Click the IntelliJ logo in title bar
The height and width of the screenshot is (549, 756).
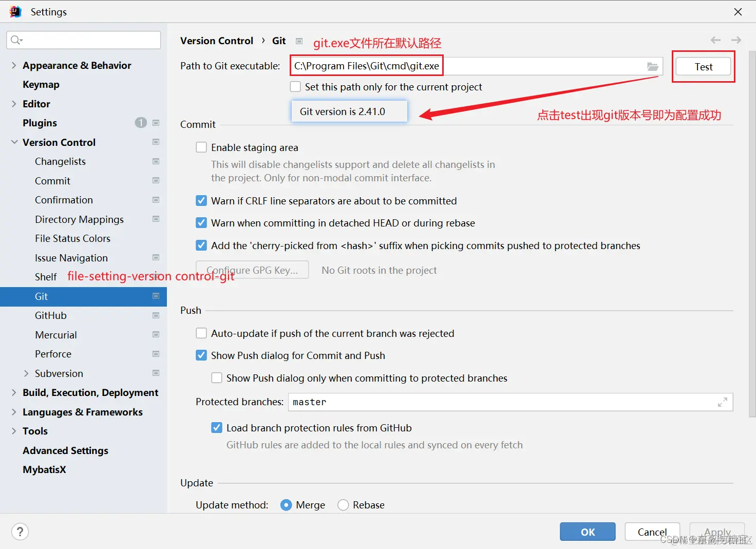[x=15, y=11]
